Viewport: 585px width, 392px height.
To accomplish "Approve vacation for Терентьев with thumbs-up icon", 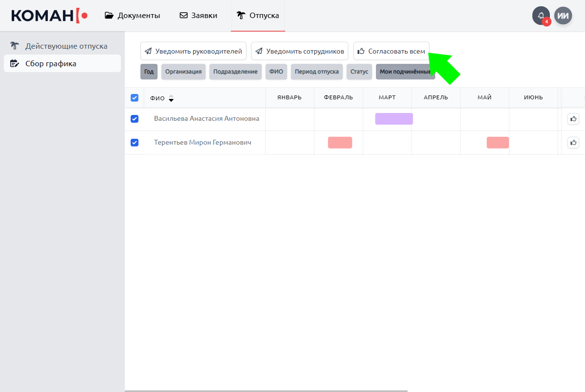I will (x=573, y=143).
